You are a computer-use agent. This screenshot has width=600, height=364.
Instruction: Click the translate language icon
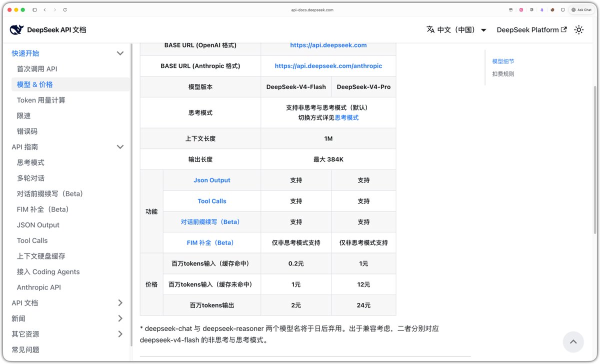click(430, 30)
